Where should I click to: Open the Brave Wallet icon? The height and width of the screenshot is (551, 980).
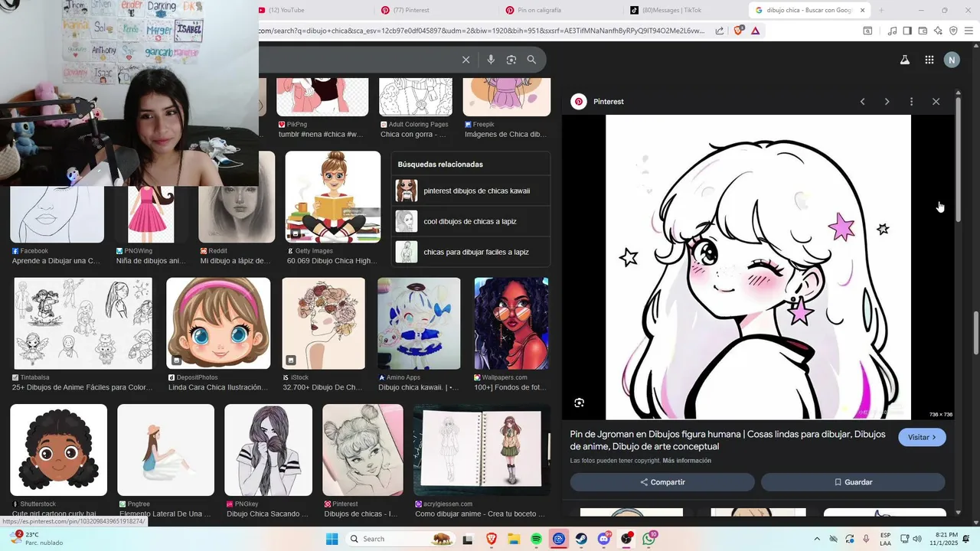coord(923,31)
